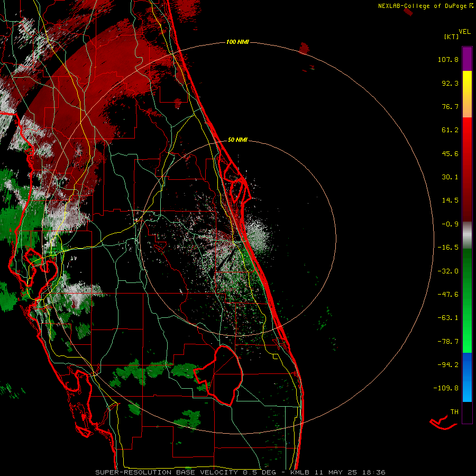Select the -0.9 velocity scale value
The width and height of the screenshot is (476, 476).
pos(450,224)
